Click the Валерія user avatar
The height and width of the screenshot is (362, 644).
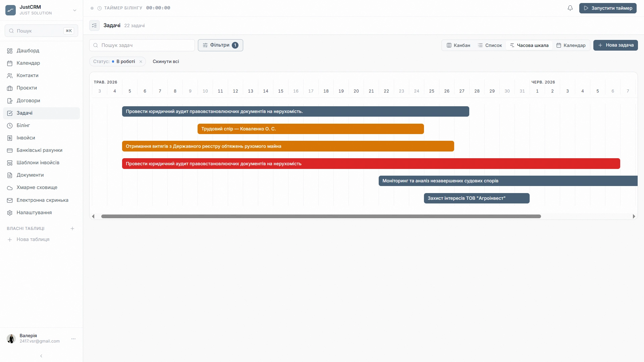click(11, 339)
